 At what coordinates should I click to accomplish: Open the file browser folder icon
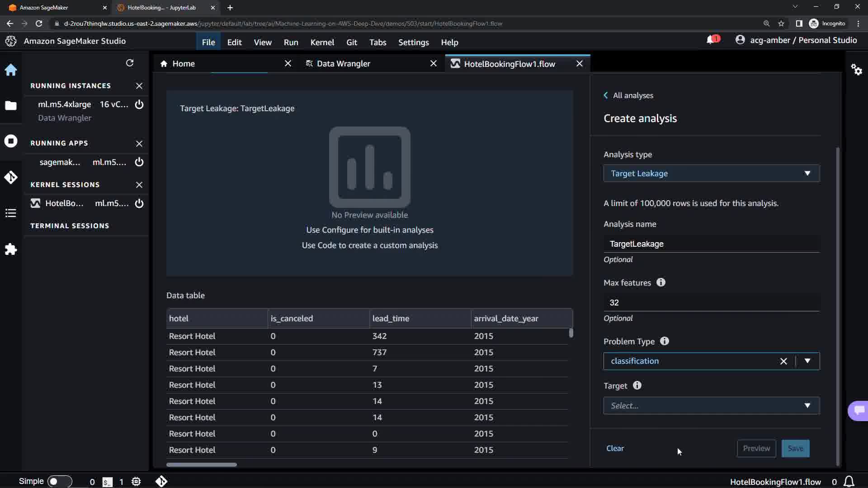[x=11, y=106]
